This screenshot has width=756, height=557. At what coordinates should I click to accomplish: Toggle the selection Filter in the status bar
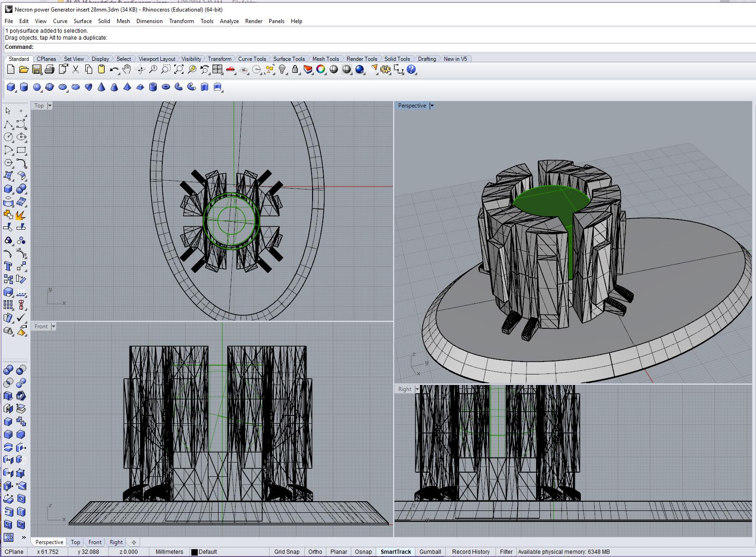[506, 552]
